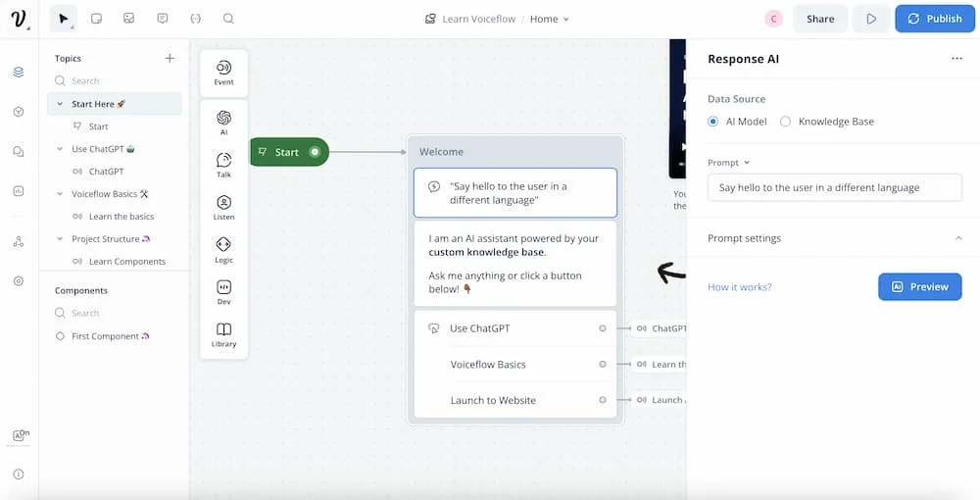Select the sticky note tool
This screenshot has height=500, width=980.
coord(96,19)
